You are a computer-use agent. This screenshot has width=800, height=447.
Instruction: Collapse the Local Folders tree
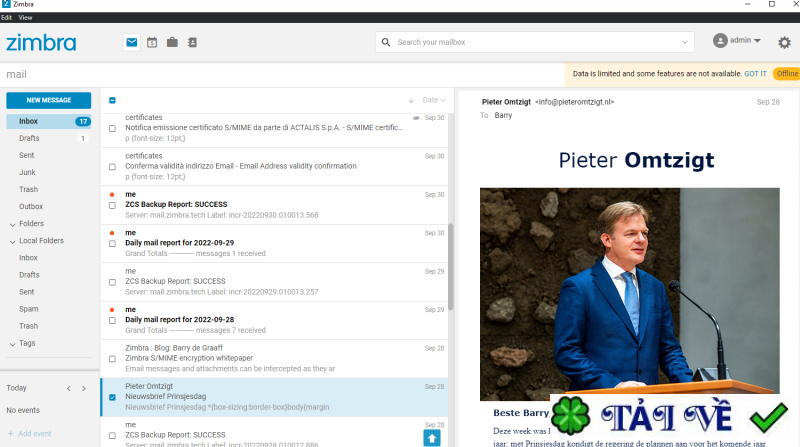pyautogui.click(x=13, y=241)
